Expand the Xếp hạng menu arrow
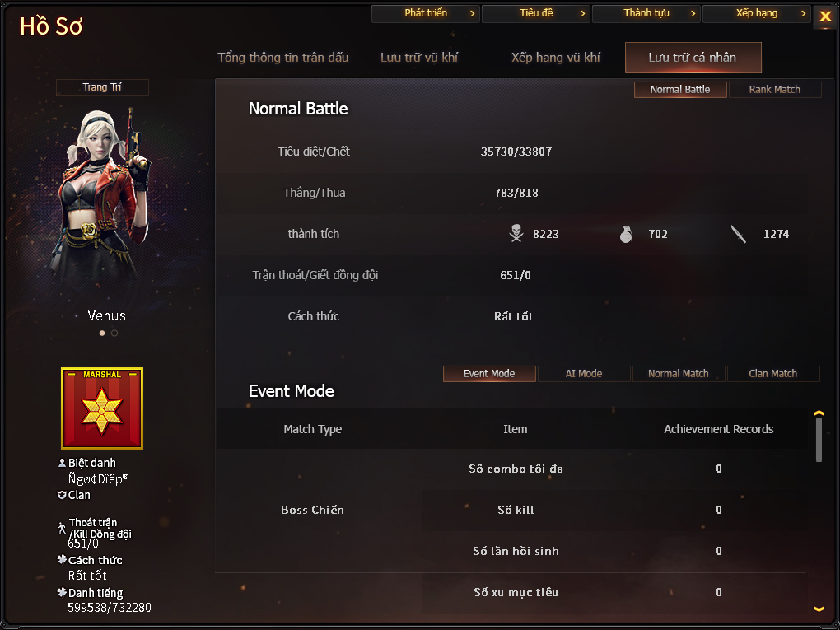The height and width of the screenshot is (630, 840). 803,13
